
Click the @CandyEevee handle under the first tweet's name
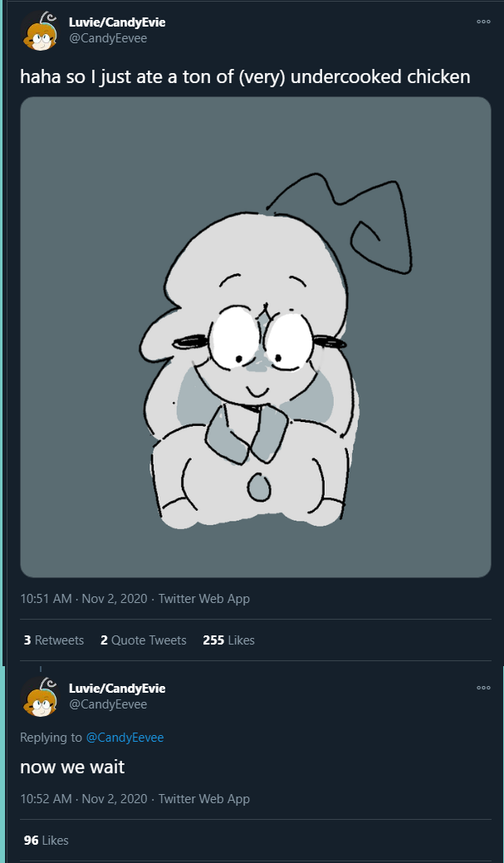point(108,38)
